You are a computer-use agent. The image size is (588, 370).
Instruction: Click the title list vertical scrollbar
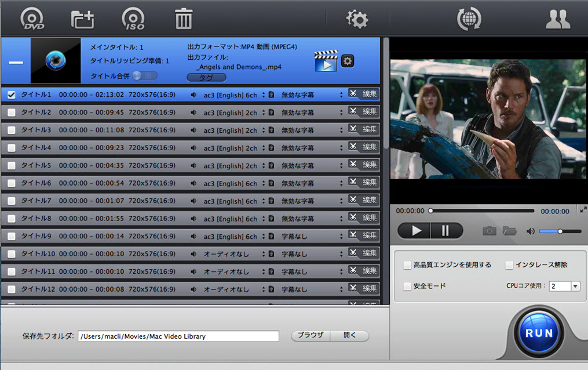(385, 94)
